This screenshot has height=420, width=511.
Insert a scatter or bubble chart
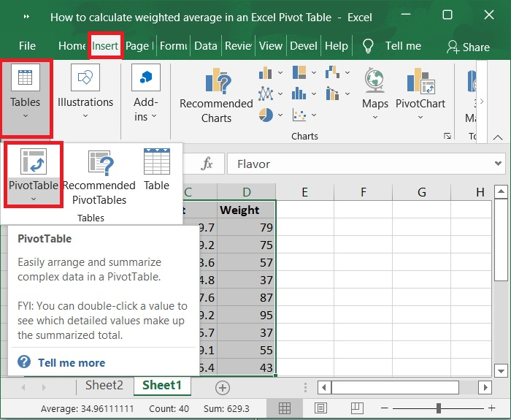click(299, 115)
